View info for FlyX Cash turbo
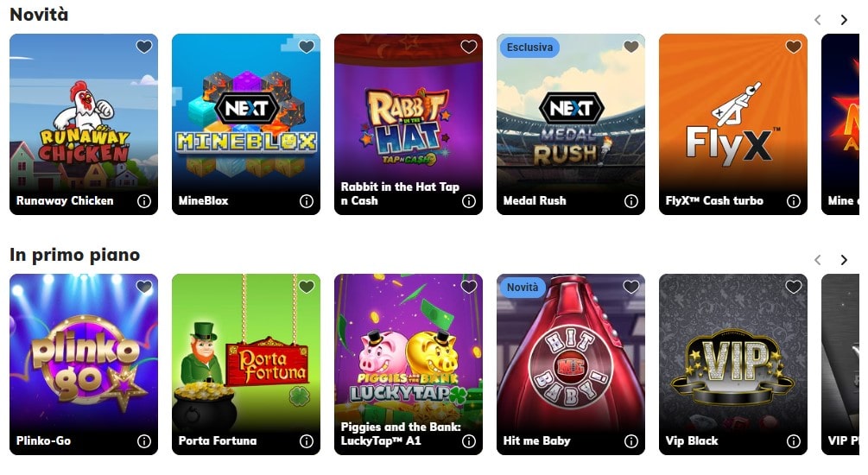 [793, 201]
